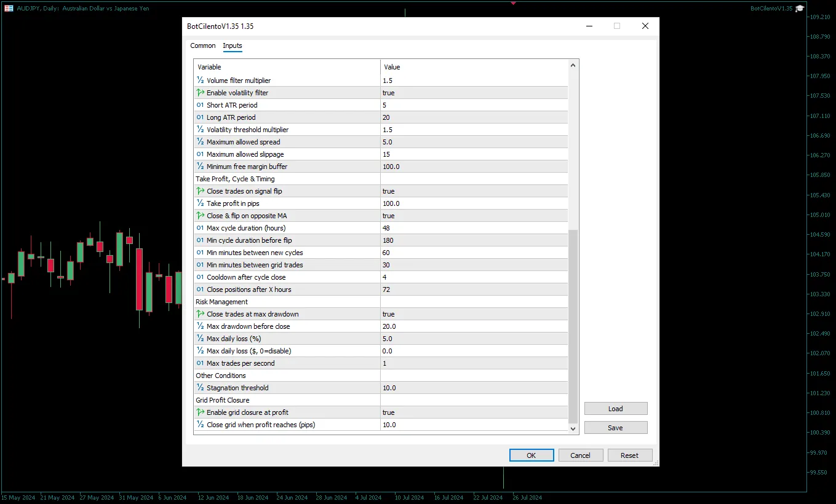Screen dimensions: 836x504
Task: Edit the Min cycle duration value 180
Action: (474, 240)
